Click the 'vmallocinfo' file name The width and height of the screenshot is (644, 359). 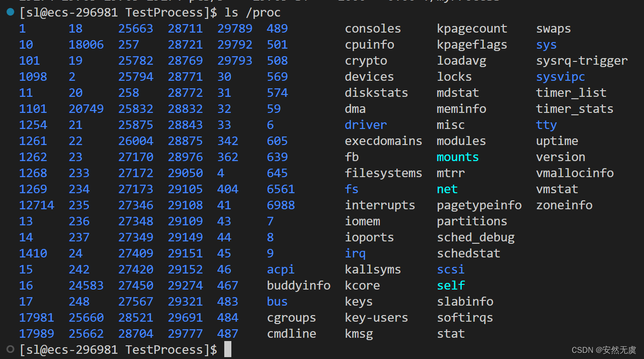click(575, 173)
